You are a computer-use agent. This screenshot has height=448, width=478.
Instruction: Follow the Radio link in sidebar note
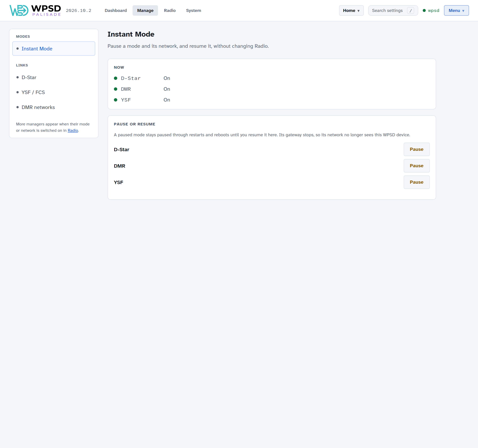coord(73,130)
